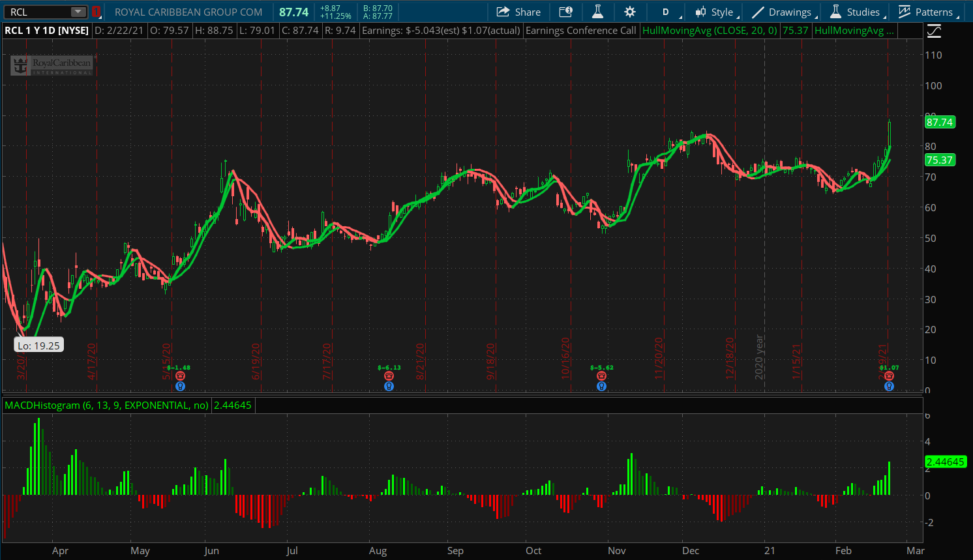Viewport: 973px width, 560px height.
Task: Click the 4/17/20 expiration date marker
Action: tap(92, 361)
